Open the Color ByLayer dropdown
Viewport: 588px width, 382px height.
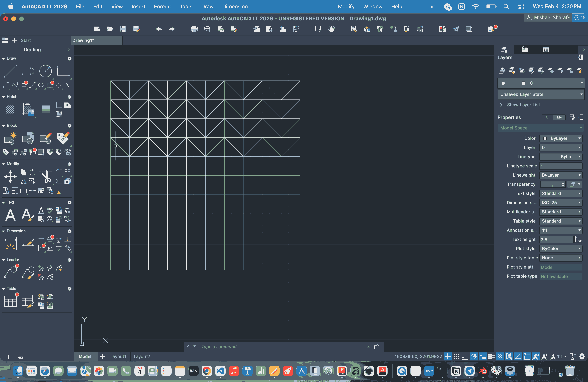tap(561, 138)
